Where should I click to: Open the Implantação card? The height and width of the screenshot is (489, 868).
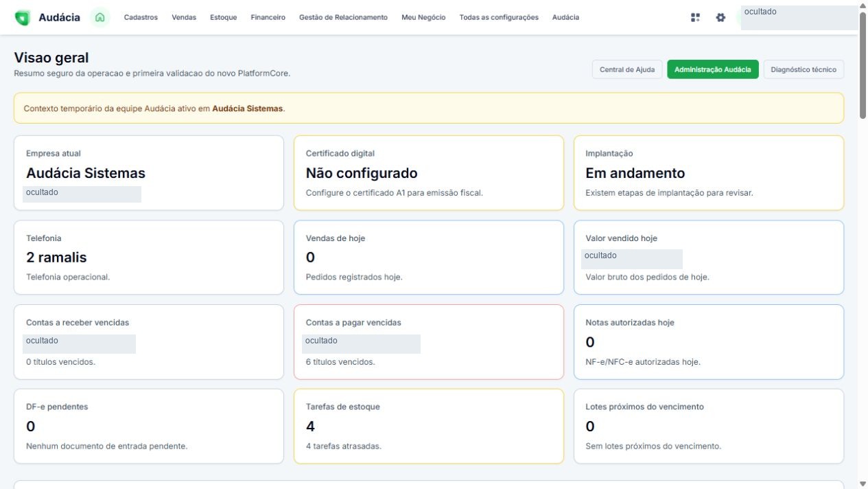coord(709,172)
